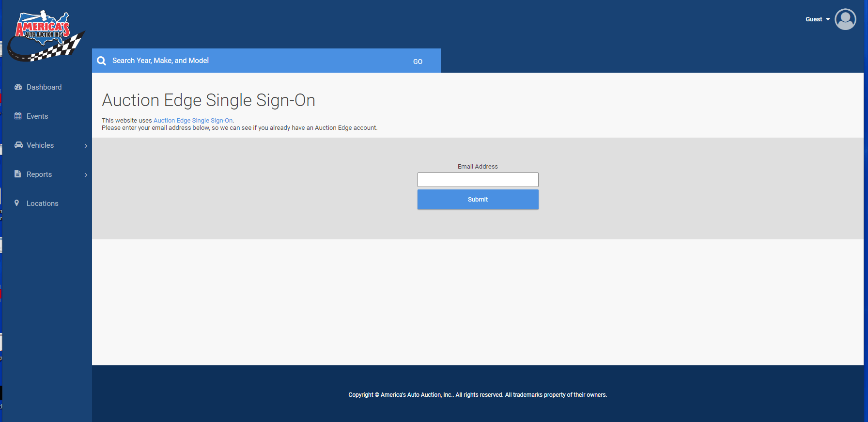The height and width of the screenshot is (422, 868).
Task: Click the 'Email Address' field label
Action: pos(478,167)
